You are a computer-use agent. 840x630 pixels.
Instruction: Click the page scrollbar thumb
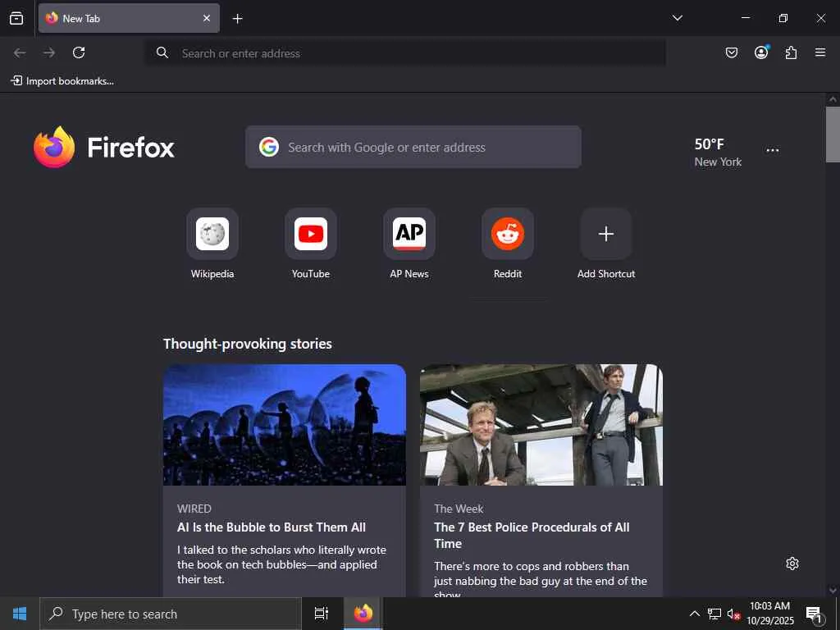click(833, 134)
